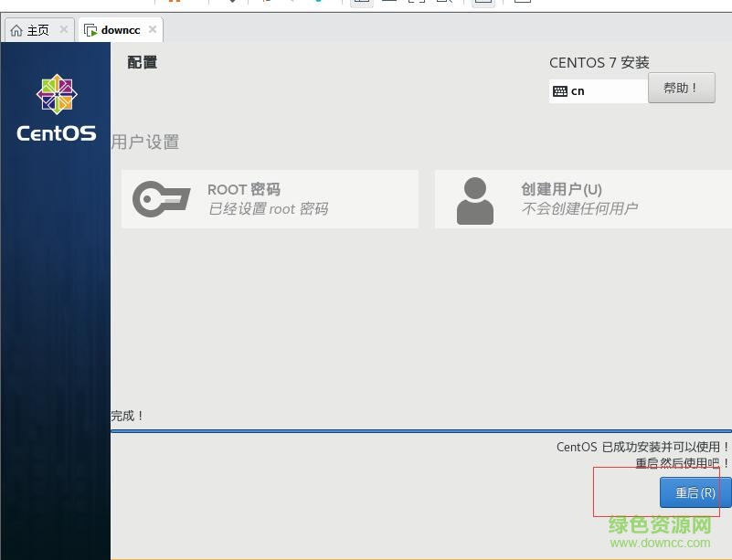Close the downcc tab
Viewport: 732px width, 560px height.
(x=153, y=30)
